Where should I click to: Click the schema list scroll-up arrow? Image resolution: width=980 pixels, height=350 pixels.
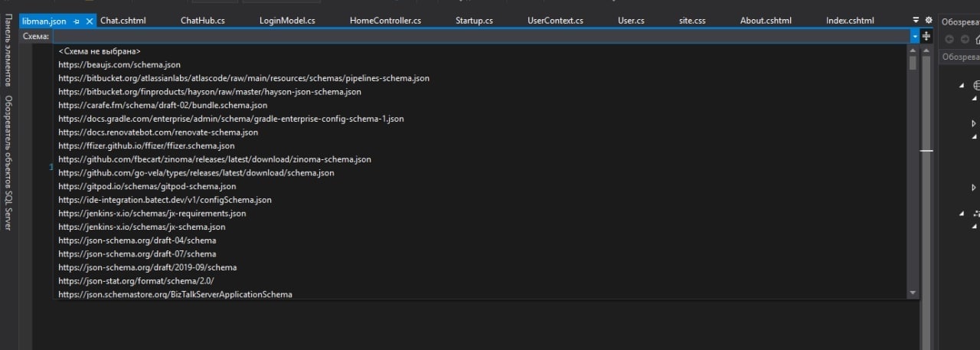click(x=913, y=50)
